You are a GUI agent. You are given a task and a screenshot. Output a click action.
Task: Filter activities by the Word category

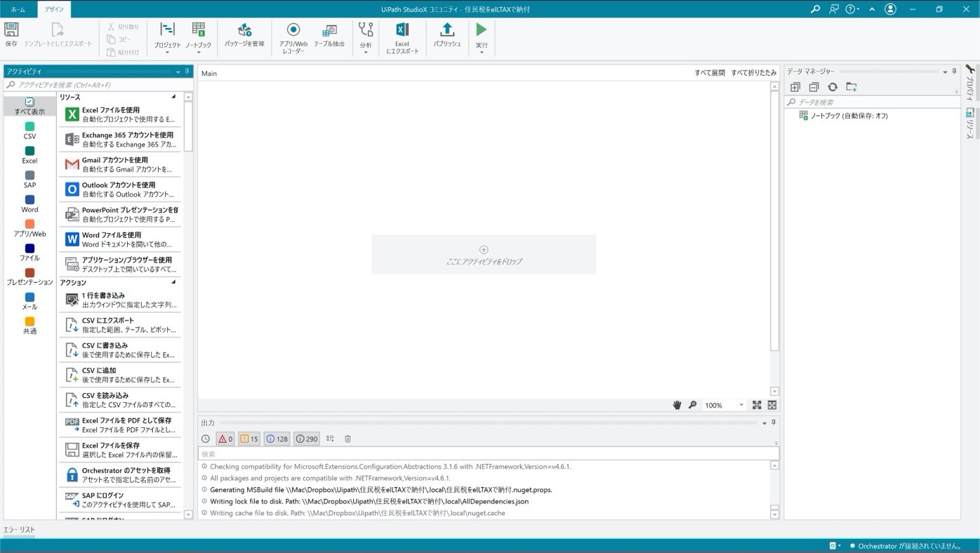[29, 204]
